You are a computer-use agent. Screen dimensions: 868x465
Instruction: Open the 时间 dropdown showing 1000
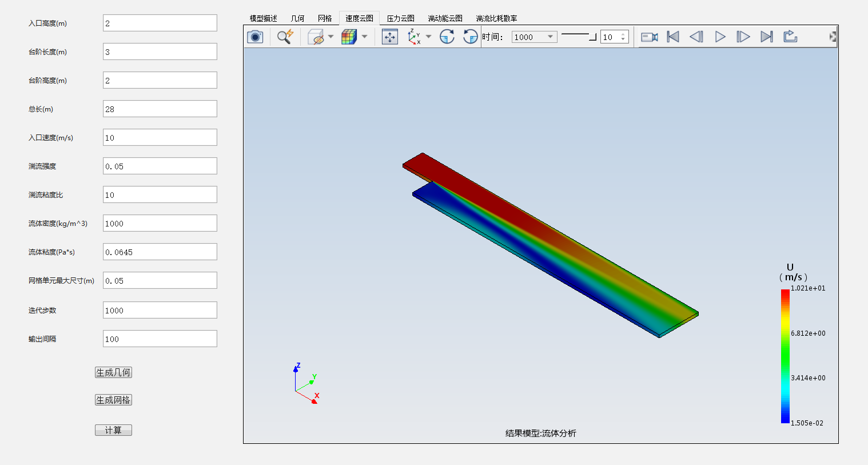point(534,37)
